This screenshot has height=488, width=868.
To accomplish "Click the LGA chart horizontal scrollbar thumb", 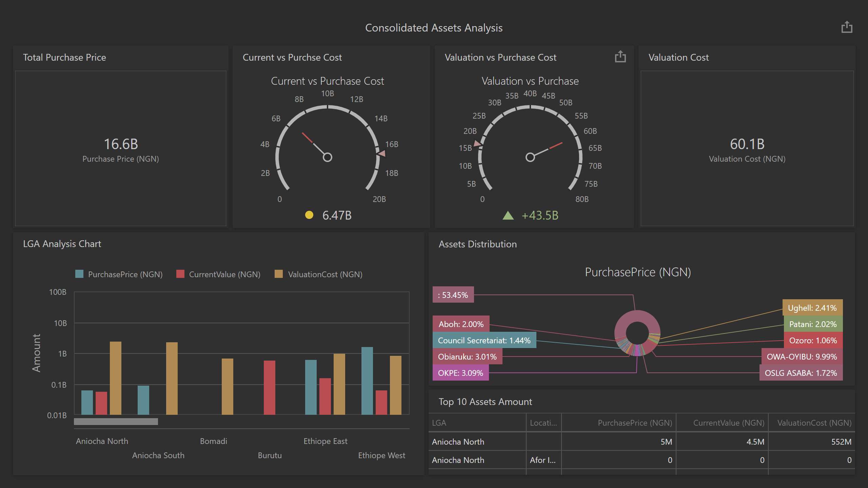I will tap(116, 421).
